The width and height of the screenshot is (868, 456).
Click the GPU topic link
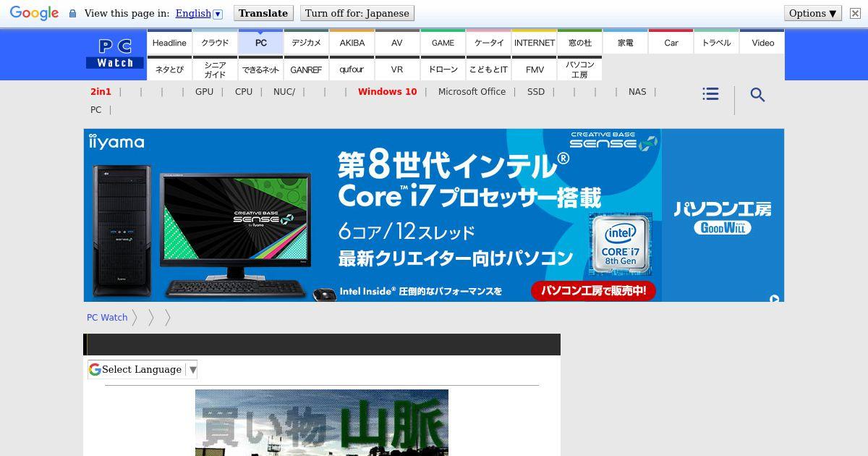tap(204, 92)
